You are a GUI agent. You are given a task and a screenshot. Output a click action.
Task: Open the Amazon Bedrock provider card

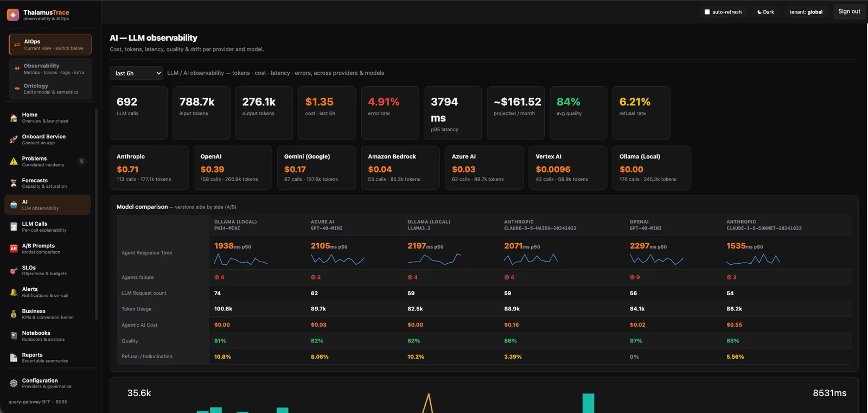pos(400,168)
